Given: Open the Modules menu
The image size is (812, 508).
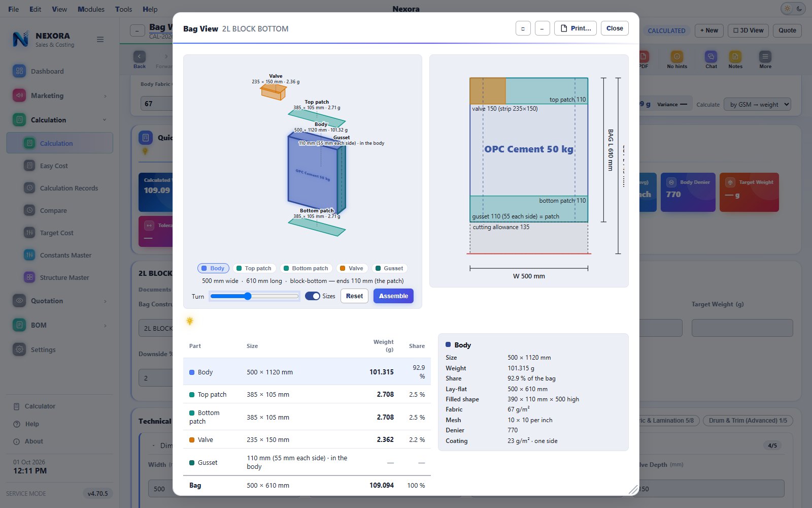Looking at the screenshot, I should (x=91, y=9).
